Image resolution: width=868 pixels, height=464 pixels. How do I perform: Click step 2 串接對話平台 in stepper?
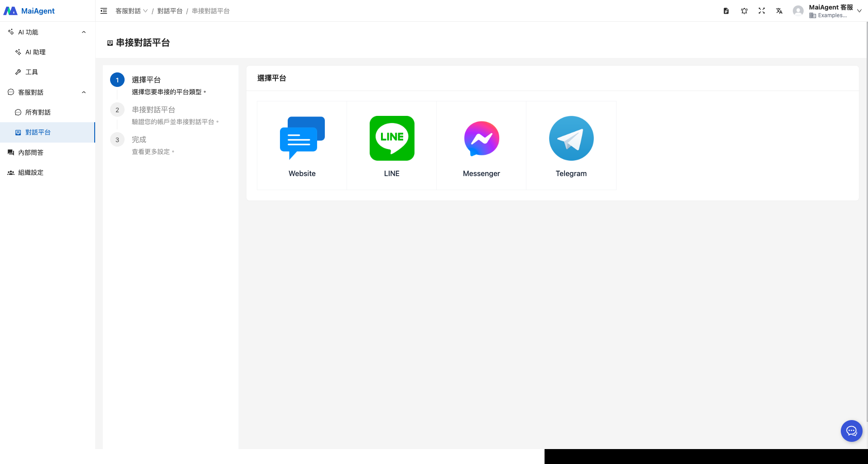click(x=153, y=110)
